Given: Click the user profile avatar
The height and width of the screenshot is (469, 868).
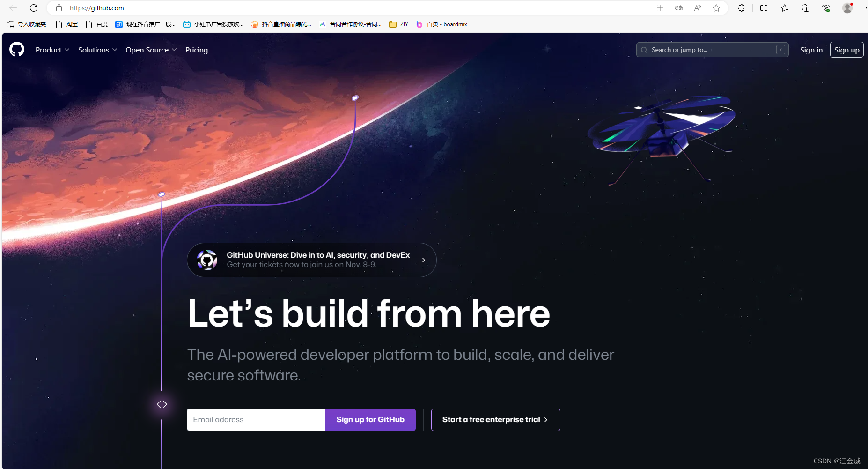Looking at the screenshot, I should click(x=847, y=8).
